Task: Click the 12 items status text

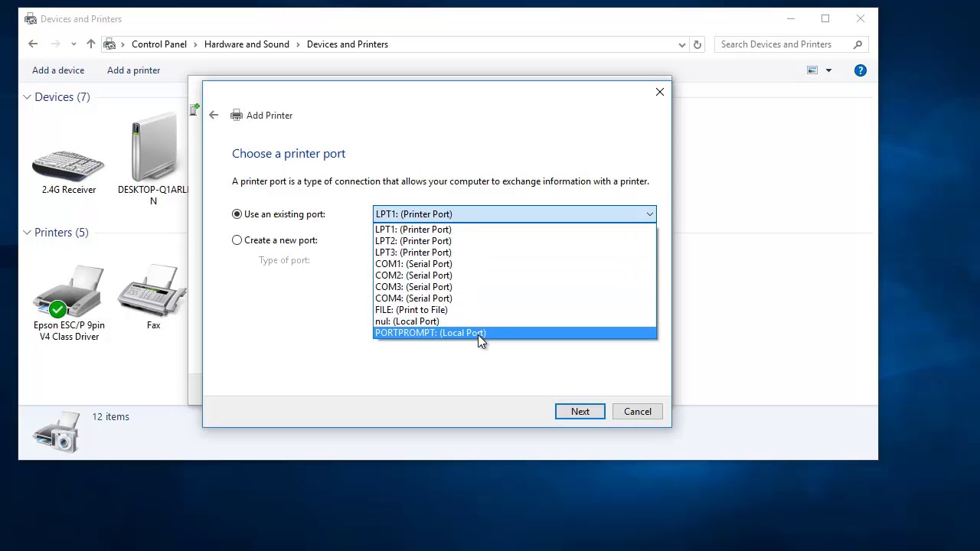Action: coord(111,417)
